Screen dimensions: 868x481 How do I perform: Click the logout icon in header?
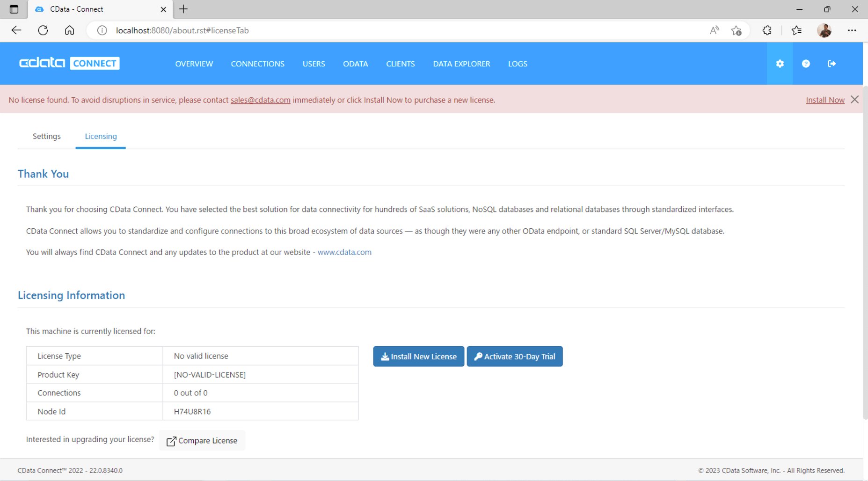[x=832, y=64]
